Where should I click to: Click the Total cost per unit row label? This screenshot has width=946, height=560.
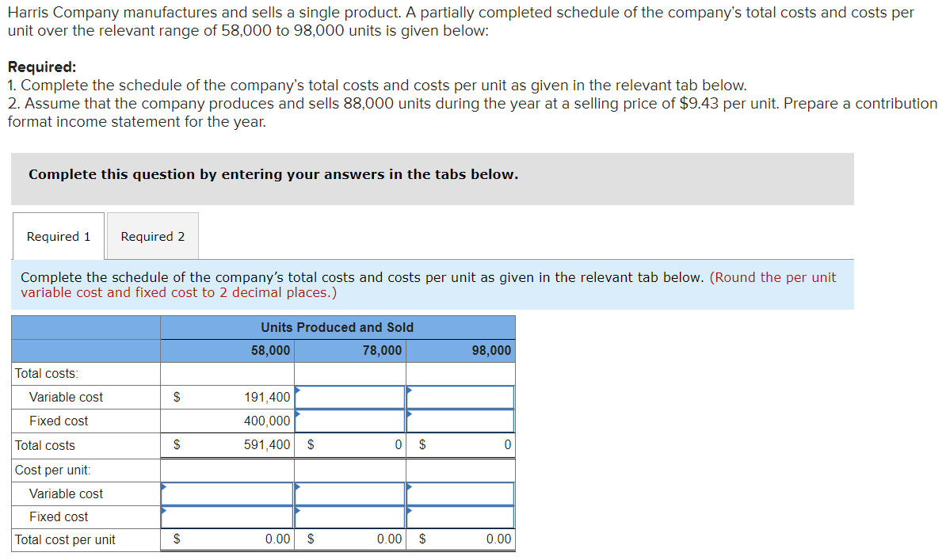click(67, 539)
